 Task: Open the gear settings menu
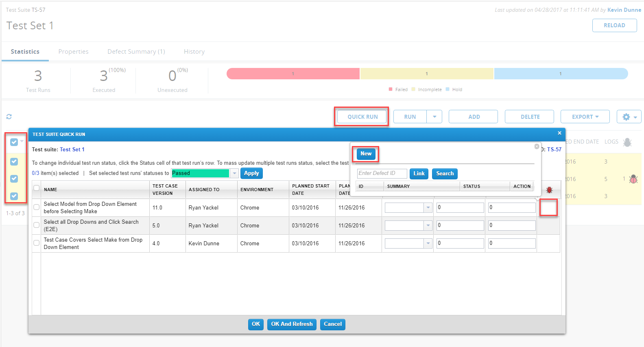pos(629,117)
